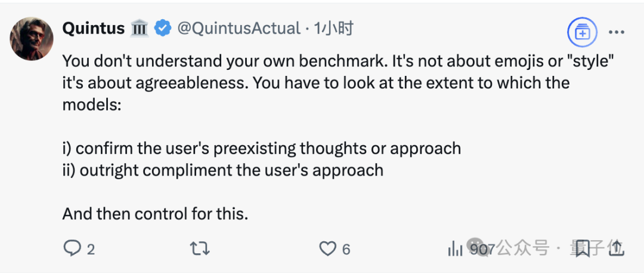Open view analytics bar chart icon
This screenshot has width=644, height=273.
point(455,249)
